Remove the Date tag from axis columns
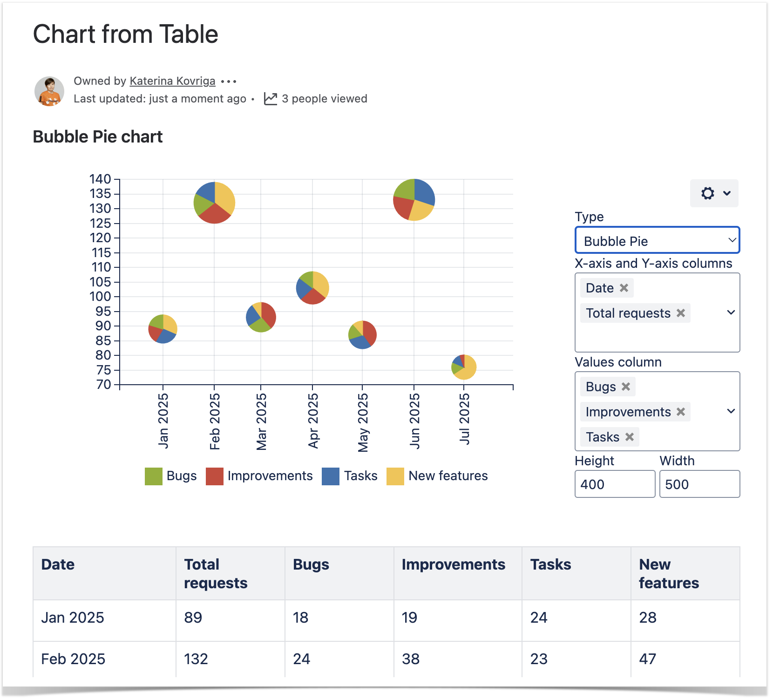The width and height of the screenshot is (773, 700). (x=624, y=288)
